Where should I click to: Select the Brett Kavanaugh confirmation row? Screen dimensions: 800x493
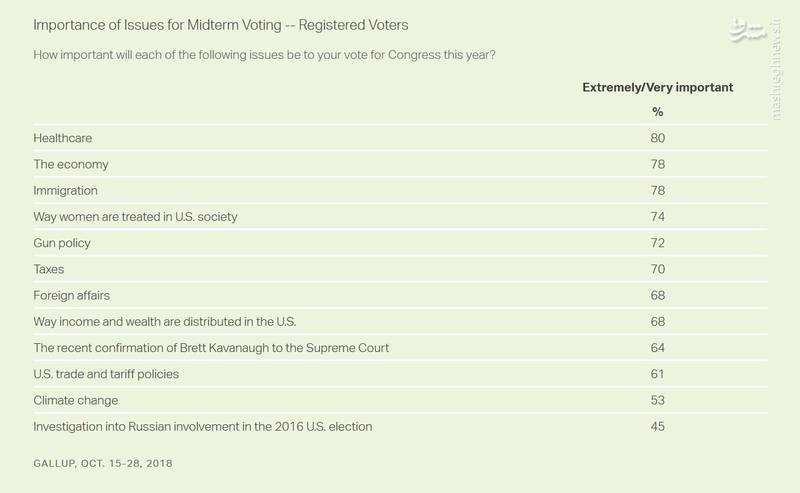(x=211, y=348)
